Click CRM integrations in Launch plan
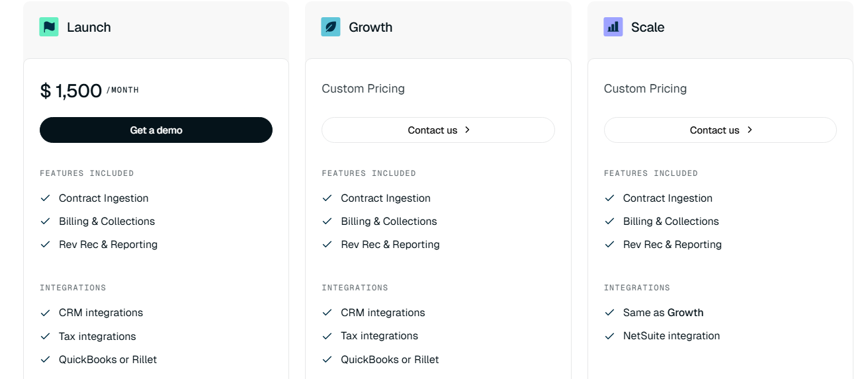The image size is (868, 379). [101, 312]
